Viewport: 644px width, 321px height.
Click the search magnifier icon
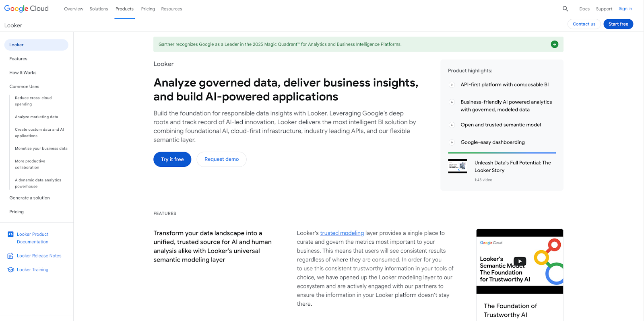[x=565, y=9]
